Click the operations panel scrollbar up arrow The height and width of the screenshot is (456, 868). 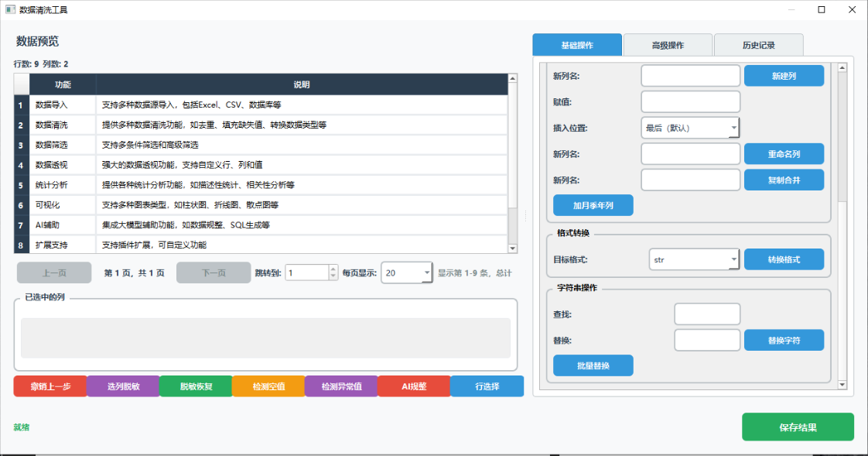pos(842,67)
